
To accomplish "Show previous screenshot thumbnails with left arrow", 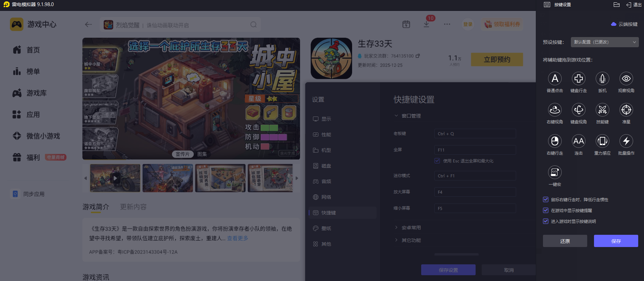I will point(85,178).
